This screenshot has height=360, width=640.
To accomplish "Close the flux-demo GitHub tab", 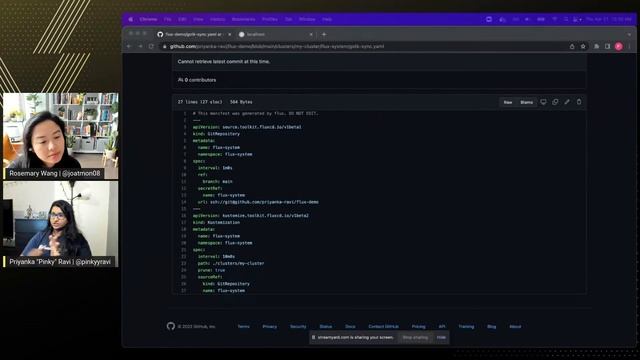I will tap(229, 34).
